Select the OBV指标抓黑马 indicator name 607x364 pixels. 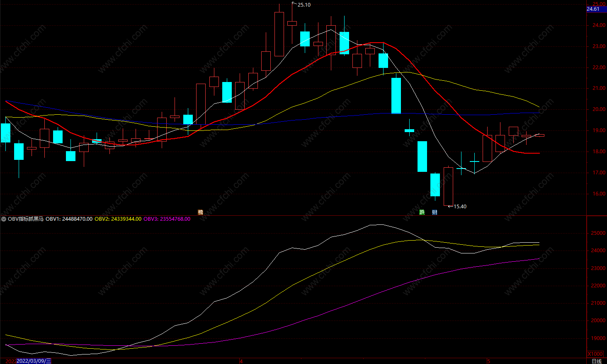(x=26, y=219)
